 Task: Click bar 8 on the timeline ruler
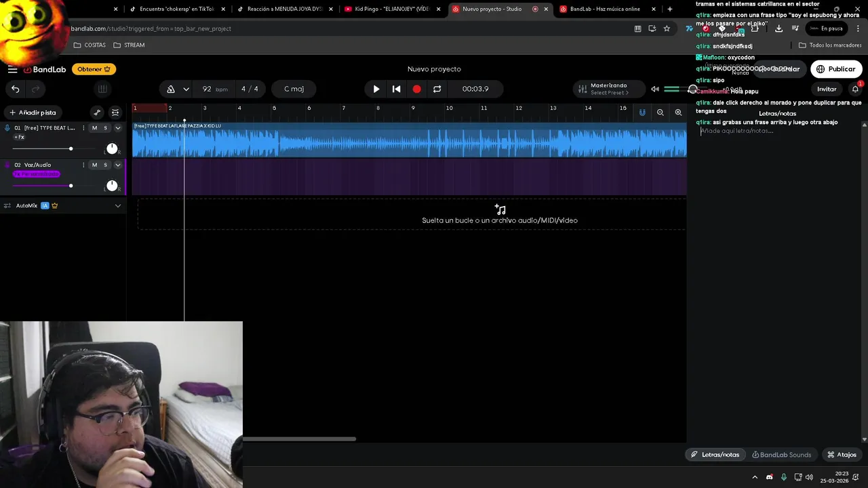(x=378, y=108)
